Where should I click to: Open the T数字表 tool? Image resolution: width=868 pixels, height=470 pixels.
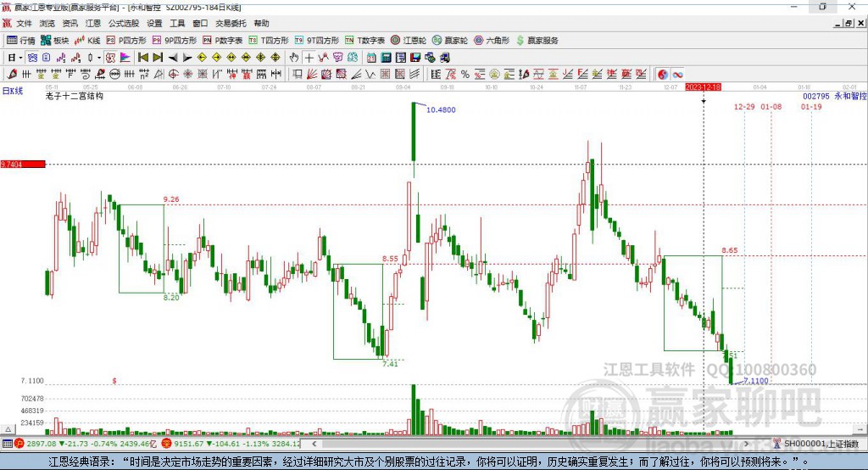(x=364, y=41)
